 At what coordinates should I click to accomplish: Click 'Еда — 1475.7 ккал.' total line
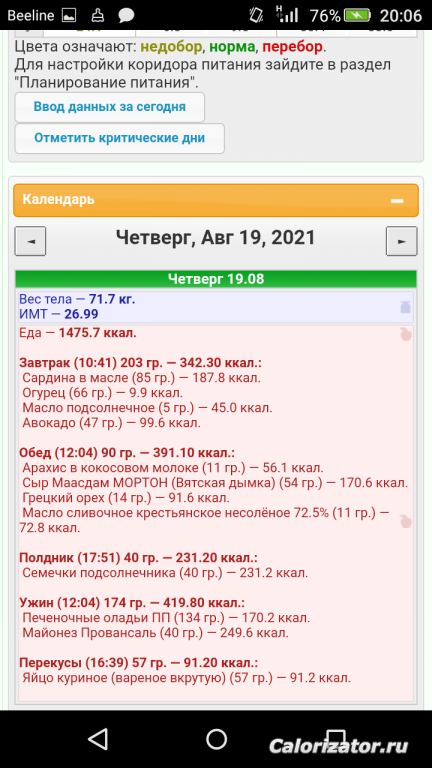[x=78, y=334]
